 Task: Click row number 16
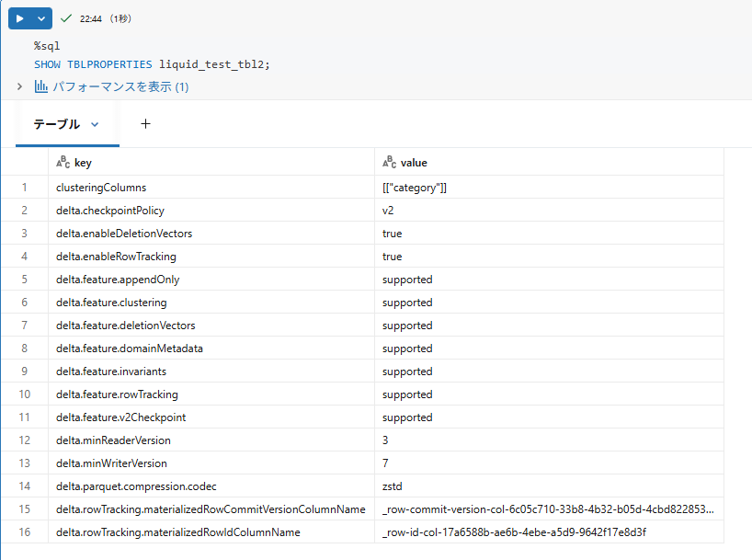click(25, 532)
